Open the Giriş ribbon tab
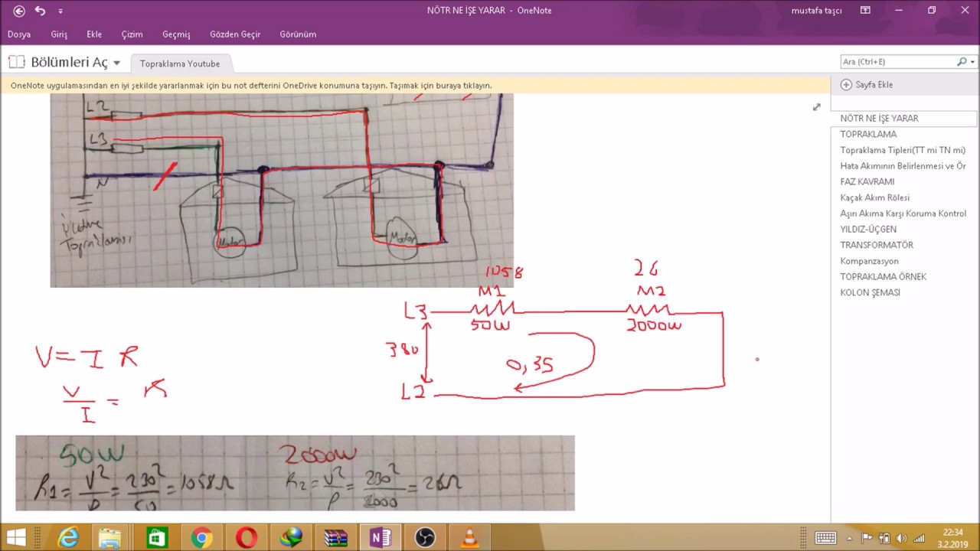The width and height of the screenshot is (980, 551). [x=59, y=34]
